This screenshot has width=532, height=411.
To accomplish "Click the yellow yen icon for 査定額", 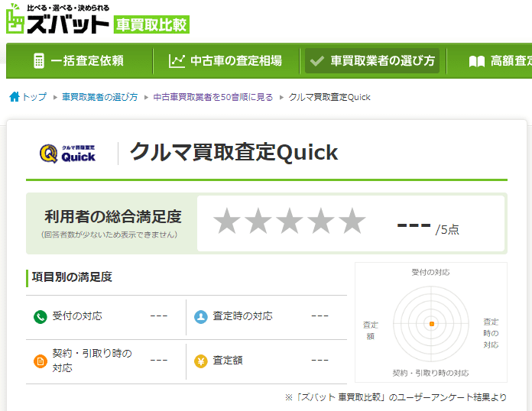I will (x=201, y=361).
